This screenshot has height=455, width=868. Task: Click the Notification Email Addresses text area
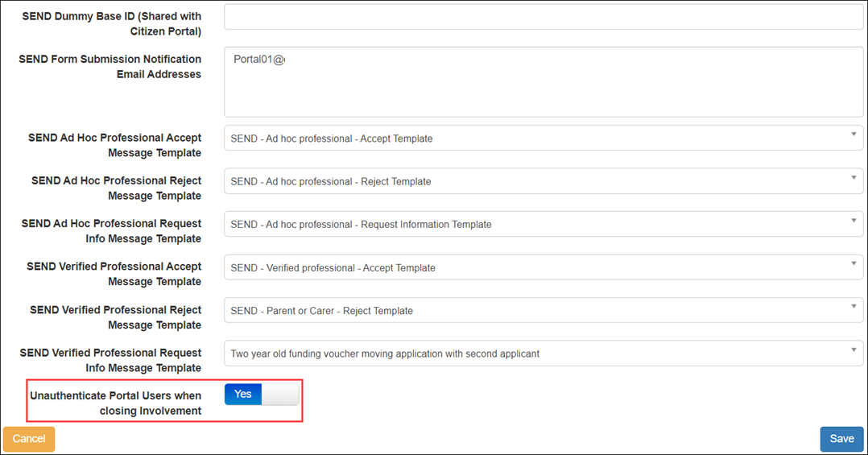click(x=543, y=81)
